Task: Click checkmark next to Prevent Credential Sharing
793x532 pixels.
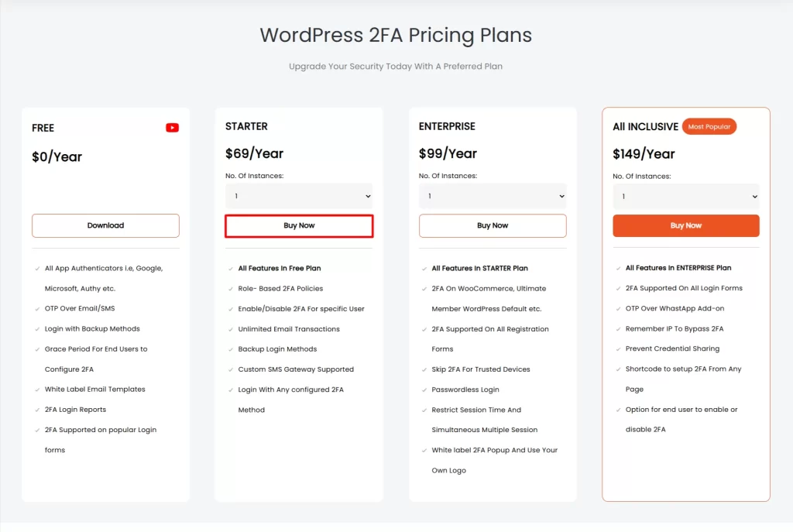Action: pos(618,349)
